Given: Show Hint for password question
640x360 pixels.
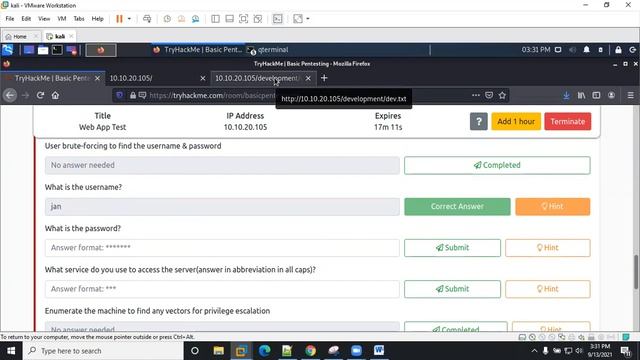Looking at the screenshot, I should pyautogui.click(x=548, y=248).
